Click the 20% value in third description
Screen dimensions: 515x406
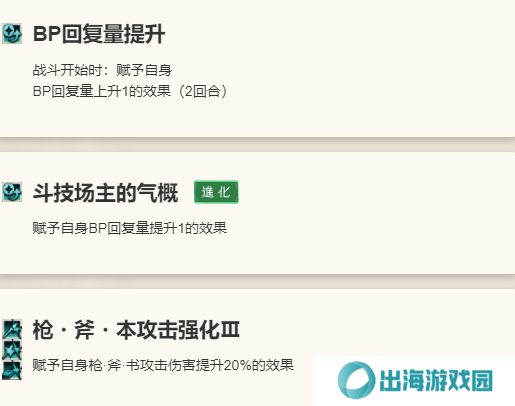pos(237,365)
